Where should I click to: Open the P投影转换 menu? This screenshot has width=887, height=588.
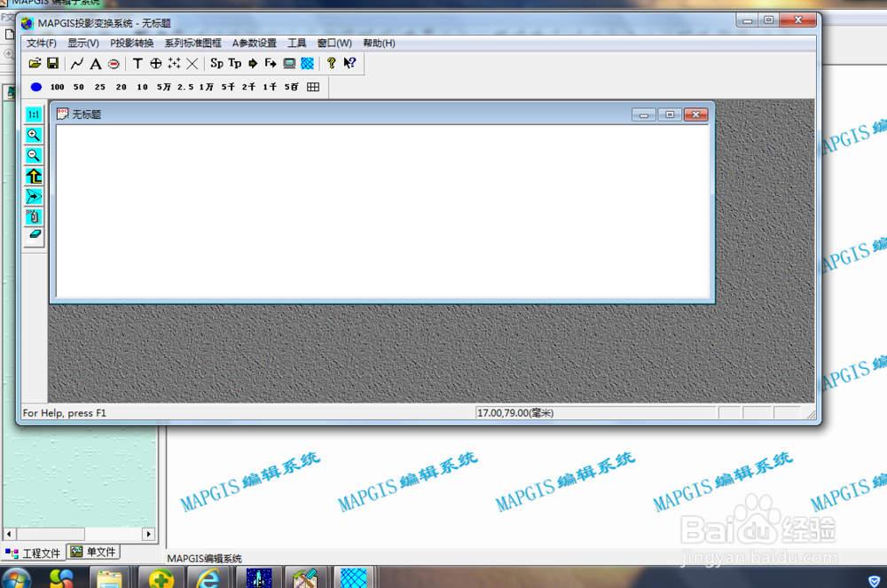point(132,43)
